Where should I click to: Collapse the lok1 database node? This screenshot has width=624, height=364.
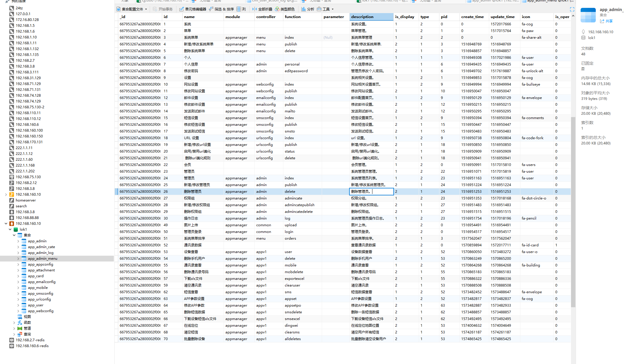pos(10,229)
